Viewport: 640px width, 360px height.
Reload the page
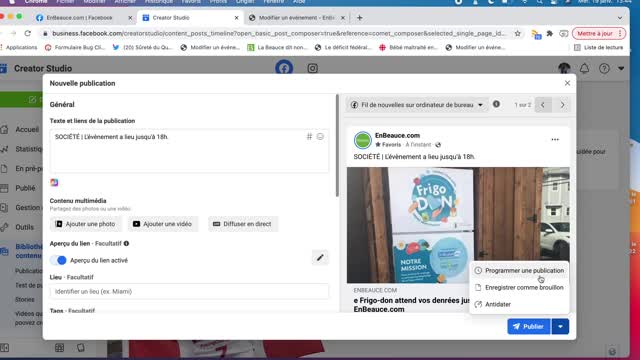[x=27, y=33]
